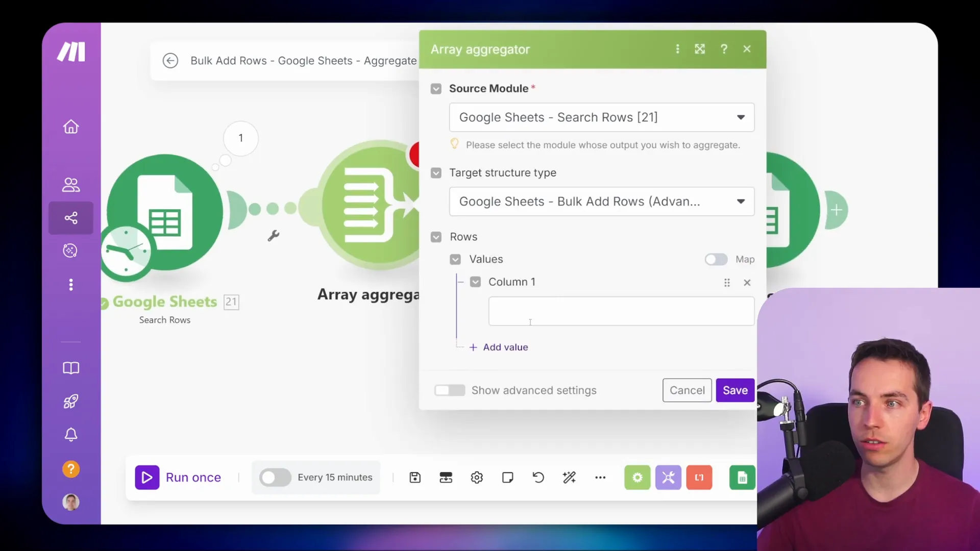Close the Array aggregator dialog

tap(747, 49)
